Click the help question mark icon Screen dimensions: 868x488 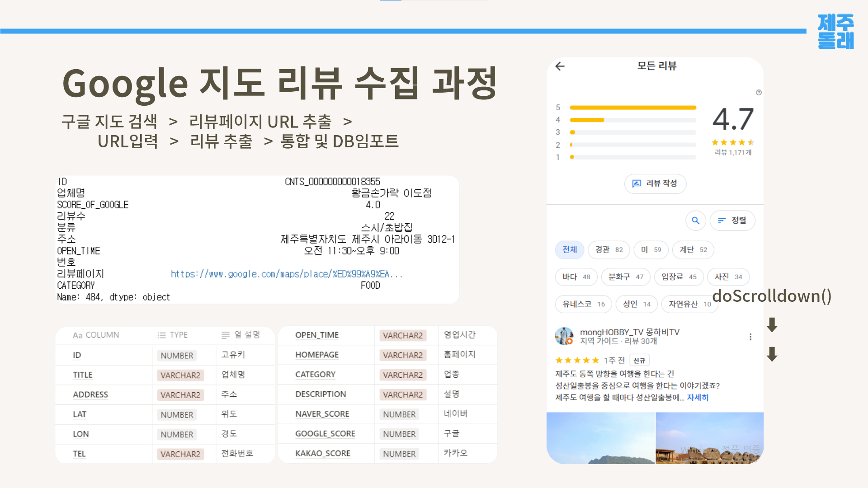[759, 93]
